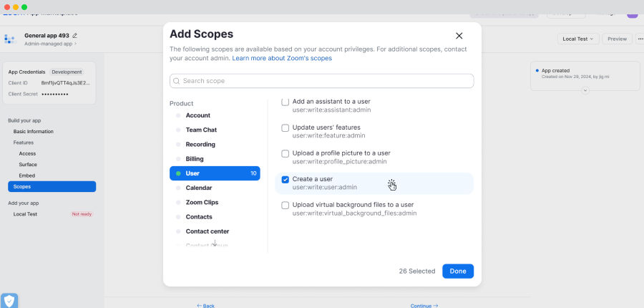Click the shield icon at bottom left
This screenshot has width=644, height=308.
click(9, 301)
